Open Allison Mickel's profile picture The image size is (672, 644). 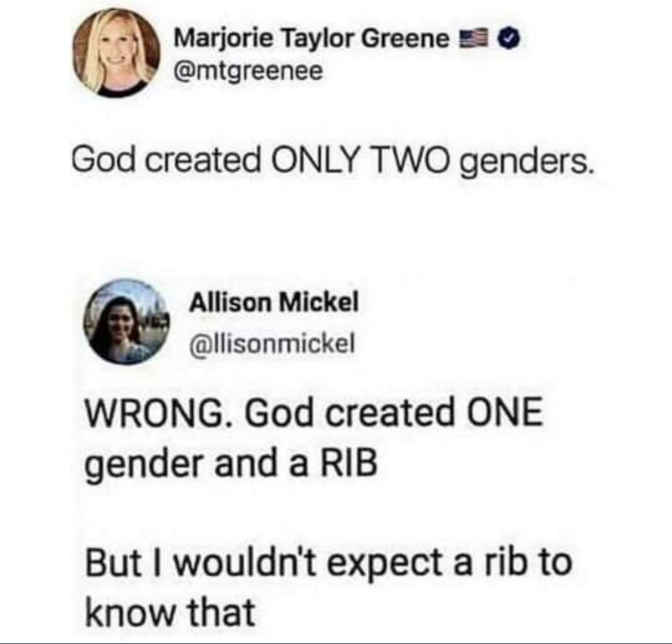point(126,322)
